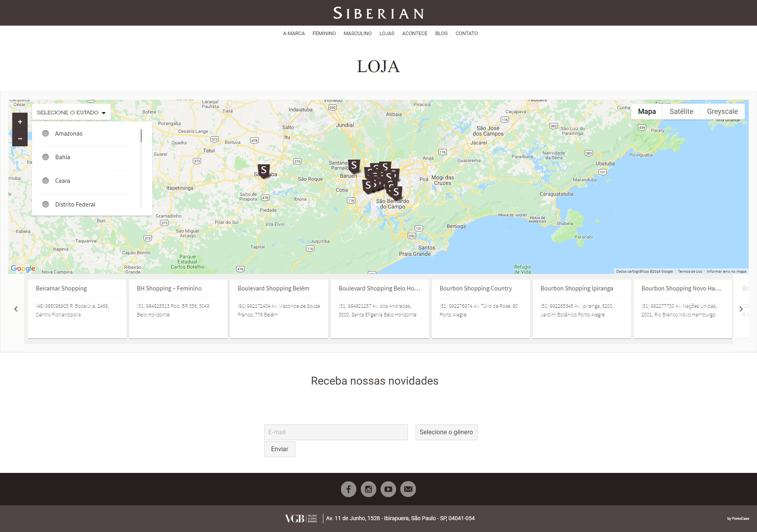Open the Selecione o gênero dropdown
Image resolution: width=757 pixels, height=532 pixels.
click(x=446, y=432)
